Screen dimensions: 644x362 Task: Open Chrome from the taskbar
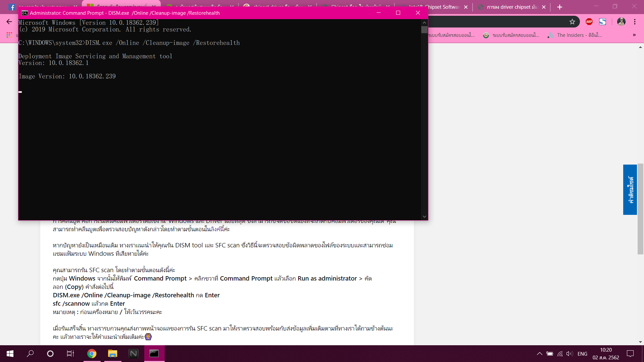click(92, 354)
